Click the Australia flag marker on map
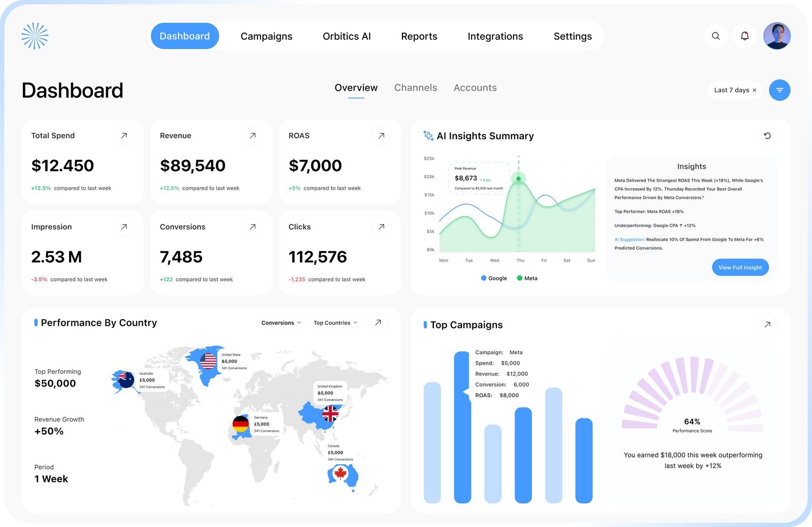 click(x=125, y=379)
